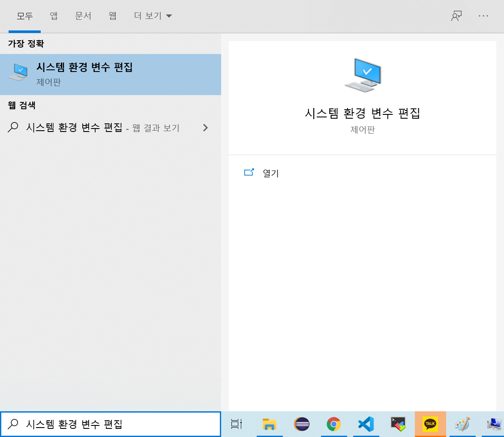Click the small computer icon in best match result
504x437 pixels.
[x=18, y=72]
